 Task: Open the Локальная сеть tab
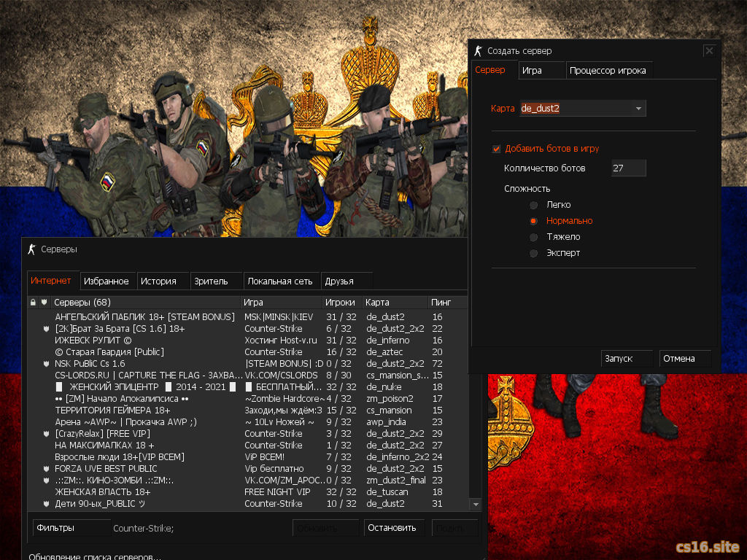pos(282,281)
